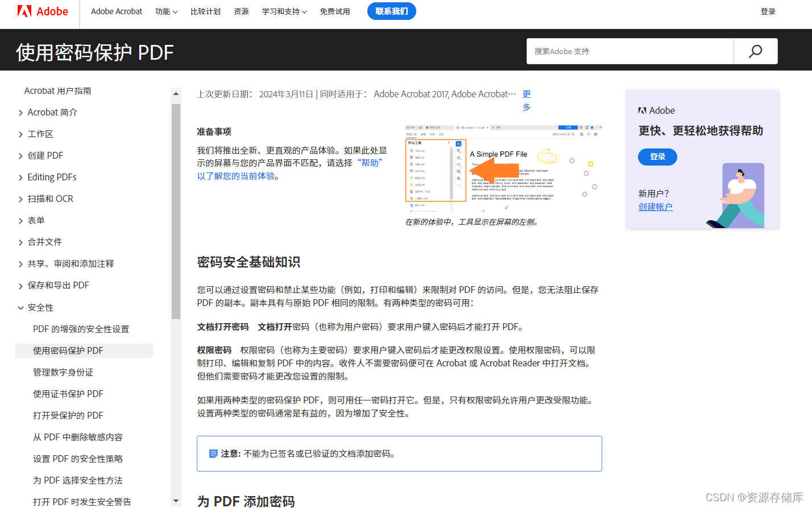
Task: Select 管理数字身份证 in the sidebar
Action: [x=63, y=372]
